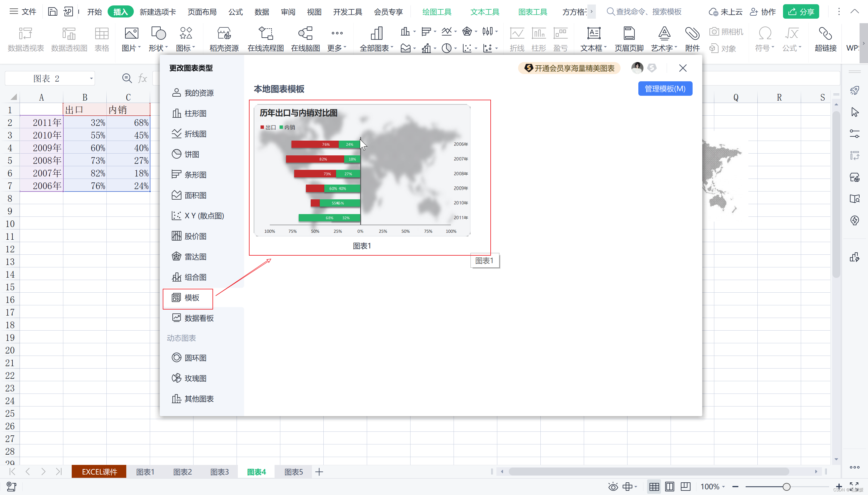
Task: Switch to 页面布局 ribbon tab
Action: (x=202, y=12)
